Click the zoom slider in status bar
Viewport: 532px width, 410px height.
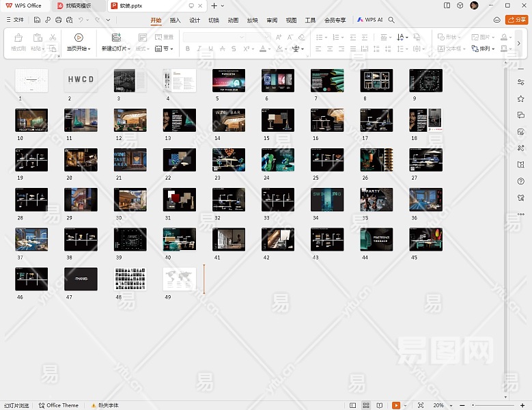[492, 405]
